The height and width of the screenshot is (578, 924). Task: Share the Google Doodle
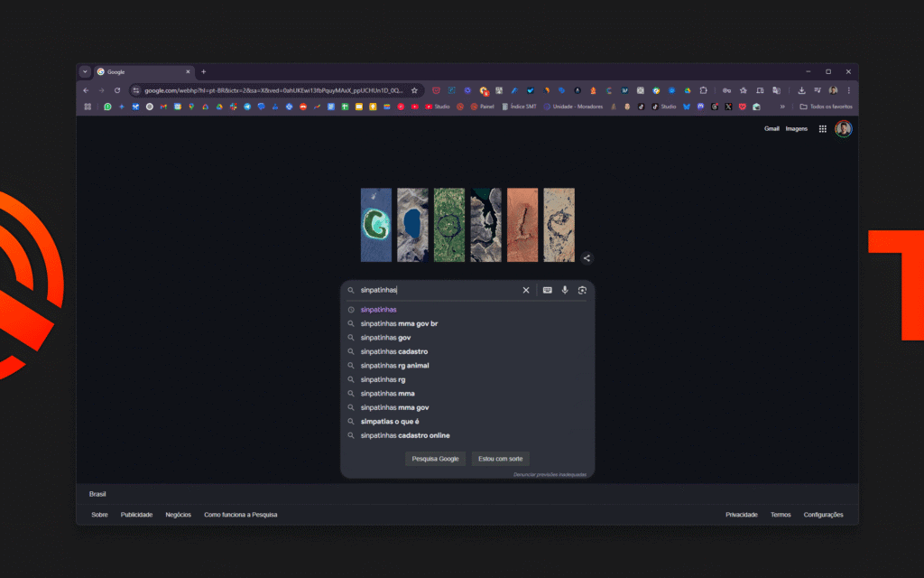point(587,258)
